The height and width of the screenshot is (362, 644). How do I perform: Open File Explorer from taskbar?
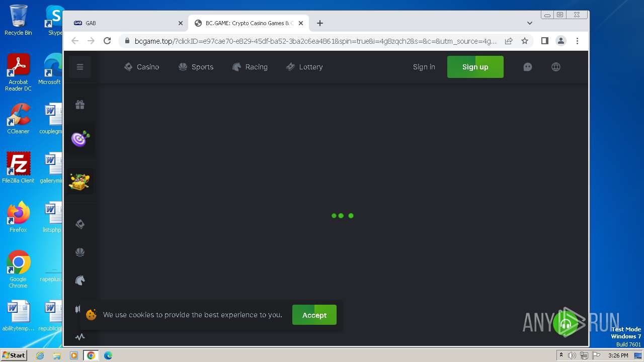tap(57, 355)
